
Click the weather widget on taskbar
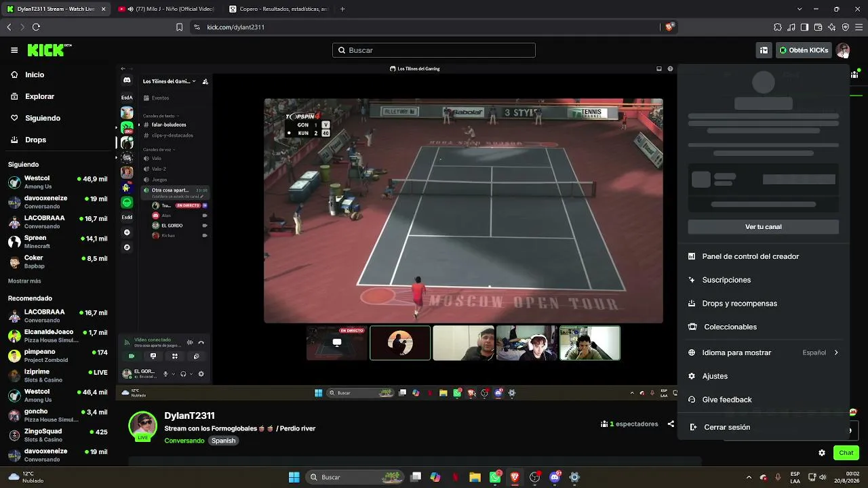point(26,477)
